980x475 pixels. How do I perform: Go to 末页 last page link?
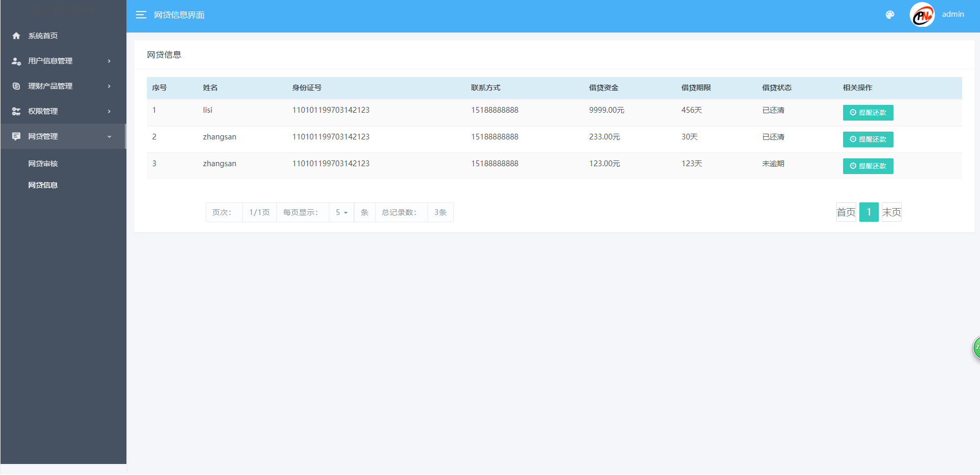pos(891,212)
